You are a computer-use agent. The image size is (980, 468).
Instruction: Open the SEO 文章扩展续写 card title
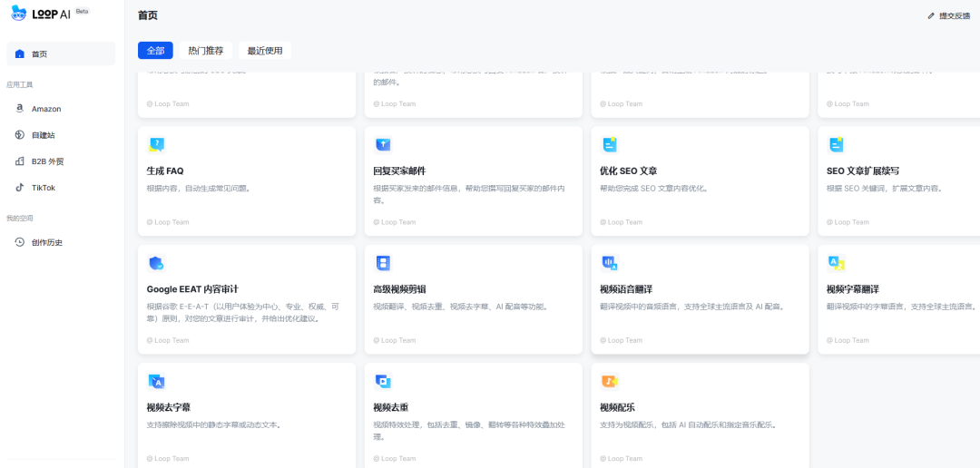pyautogui.click(x=863, y=171)
